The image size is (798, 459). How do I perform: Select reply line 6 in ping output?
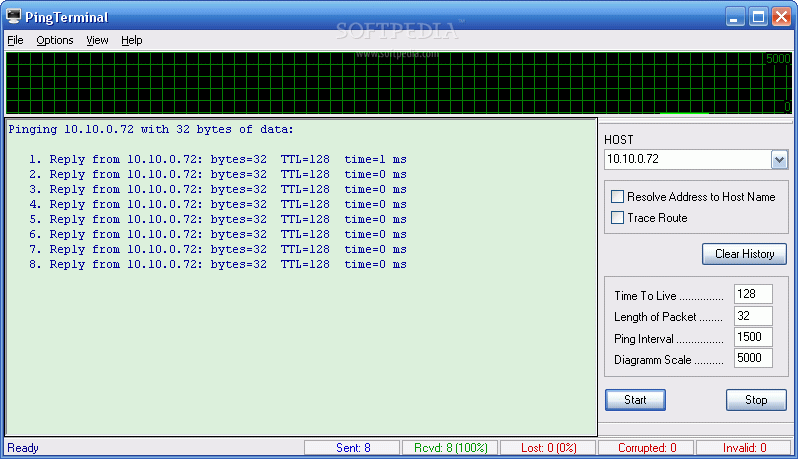point(218,235)
